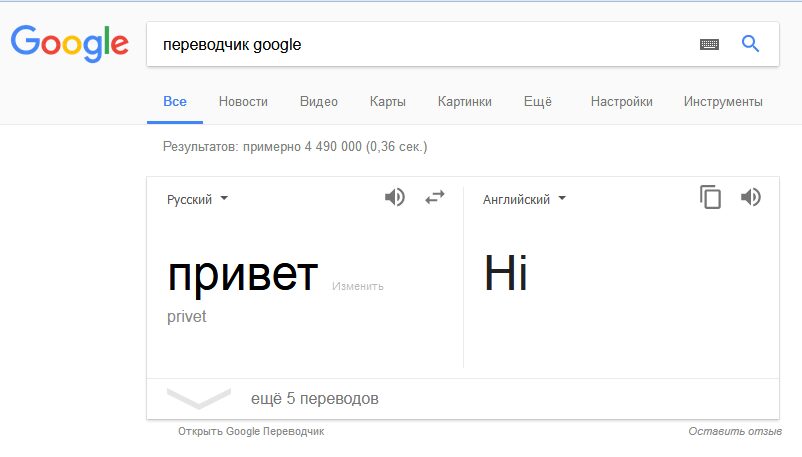Image resolution: width=802 pixels, height=457 pixels.
Task: Open the Английский target language dropdown
Action: pyautogui.click(x=524, y=199)
